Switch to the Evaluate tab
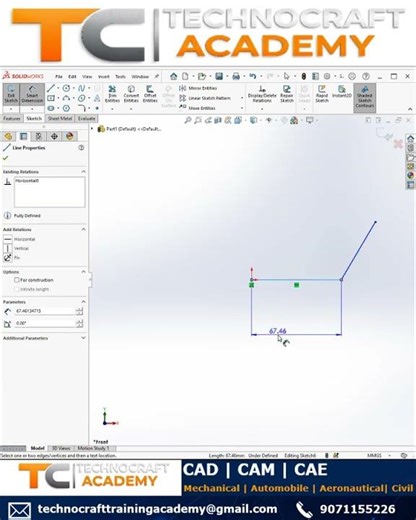The width and height of the screenshot is (416, 520). click(x=87, y=118)
